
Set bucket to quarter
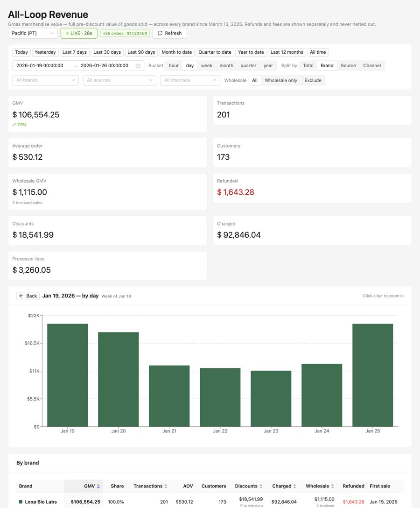click(x=248, y=65)
